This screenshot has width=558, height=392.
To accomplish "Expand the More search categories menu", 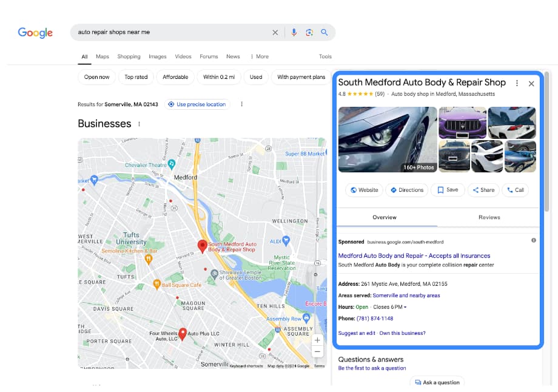I will click(260, 56).
